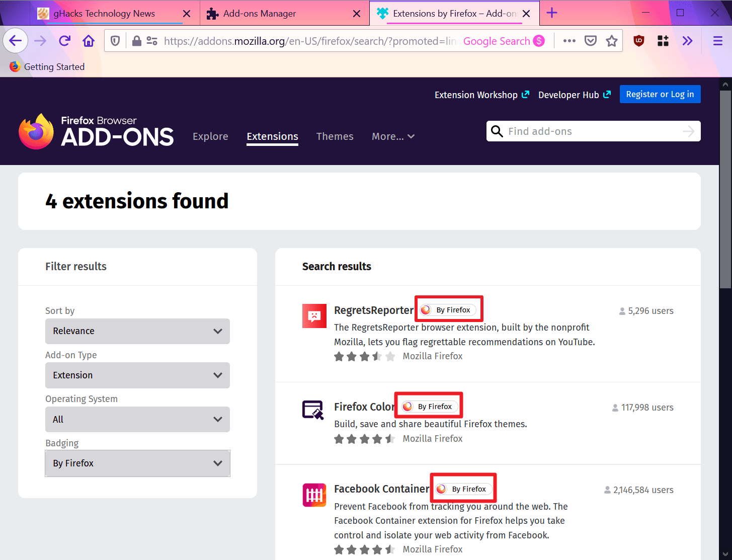Reload the current page
The image size is (732, 560).
(64, 41)
